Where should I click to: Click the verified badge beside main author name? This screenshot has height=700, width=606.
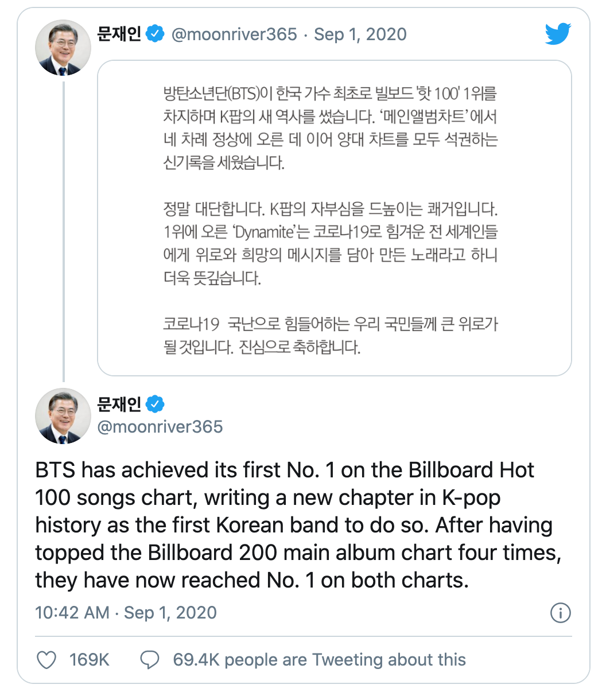tap(155, 404)
